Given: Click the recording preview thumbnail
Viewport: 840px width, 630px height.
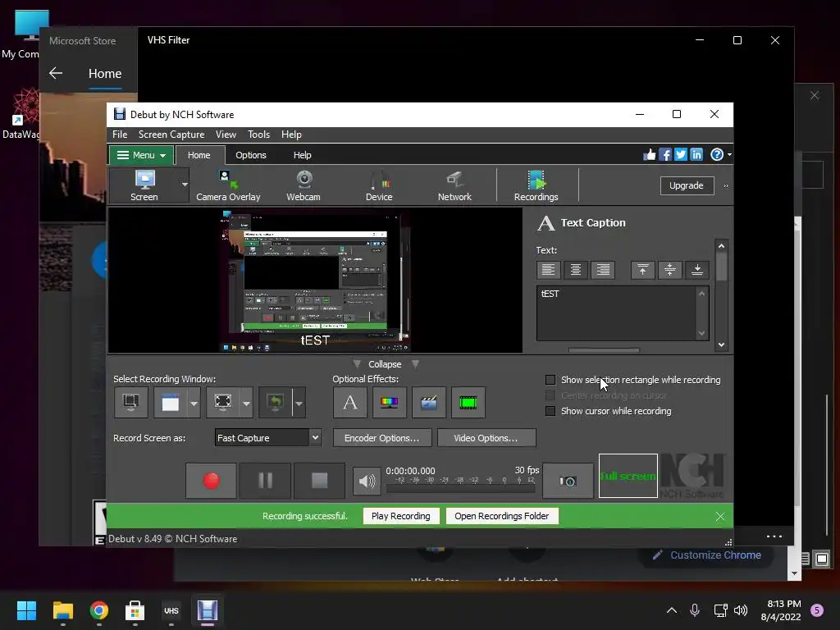Looking at the screenshot, I should tap(315, 281).
